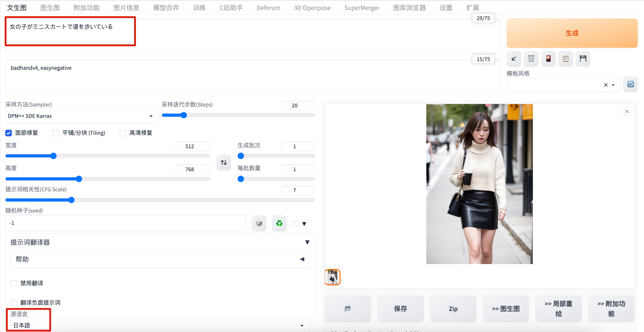Send the image to >> 附加功能
Image resolution: width=644 pixels, height=332 pixels.
pos(611,309)
